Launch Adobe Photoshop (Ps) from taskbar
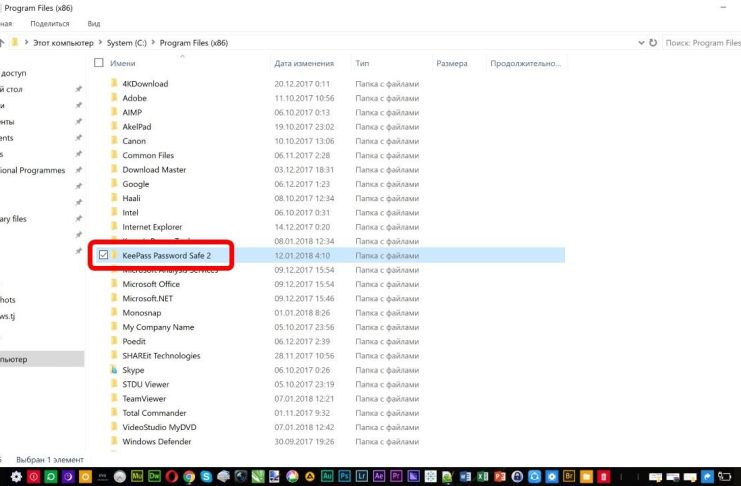This screenshot has width=741, height=486. tap(345, 476)
